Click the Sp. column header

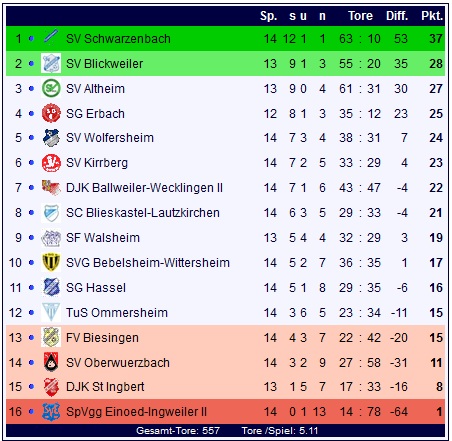pyautogui.click(x=269, y=16)
